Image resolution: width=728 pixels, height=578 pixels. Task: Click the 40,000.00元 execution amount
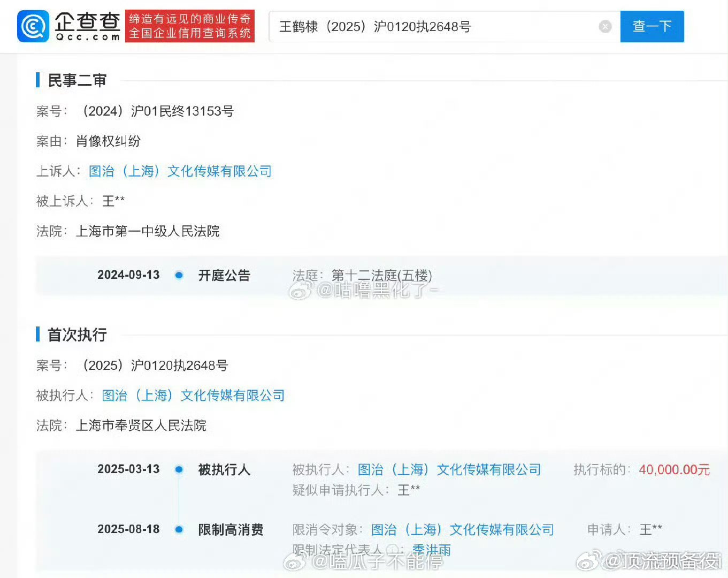(x=675, y=469)
